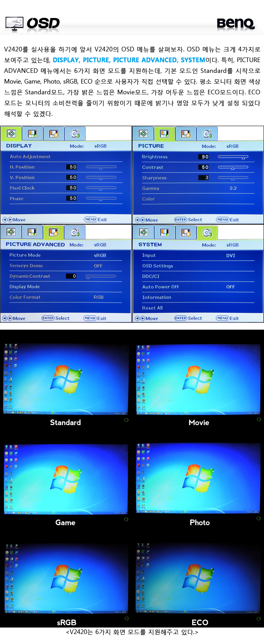Screen dimensions: 264x644
Task: Adjust the DynamicContrast slider
Action: [101, 276]
